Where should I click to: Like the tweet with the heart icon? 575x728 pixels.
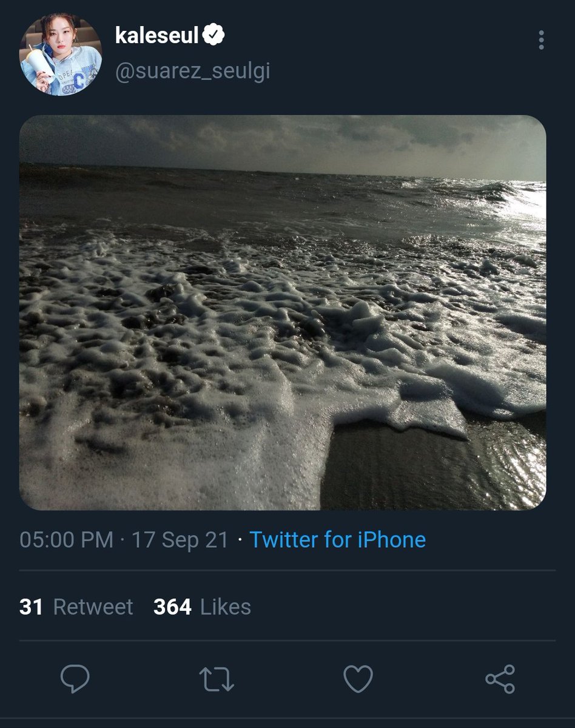(358, 679)
